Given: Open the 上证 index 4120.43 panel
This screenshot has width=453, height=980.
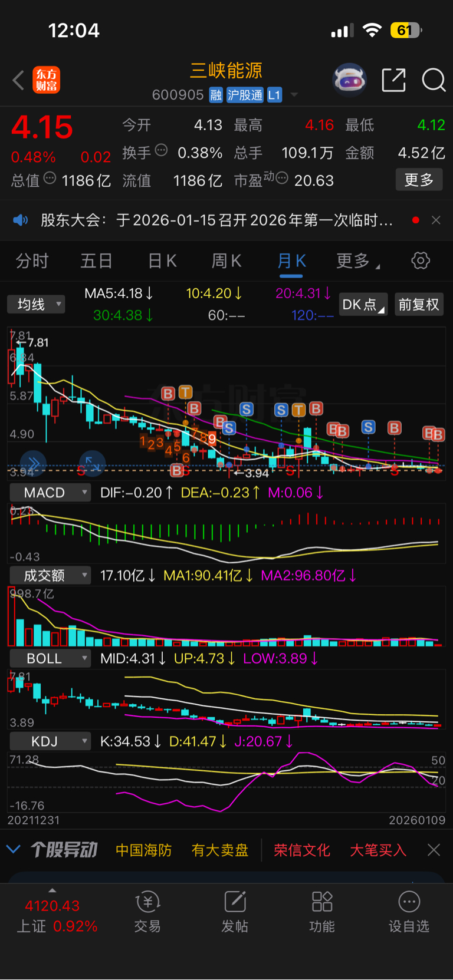Looking at the screenshot, I should [x=57, y=915].
